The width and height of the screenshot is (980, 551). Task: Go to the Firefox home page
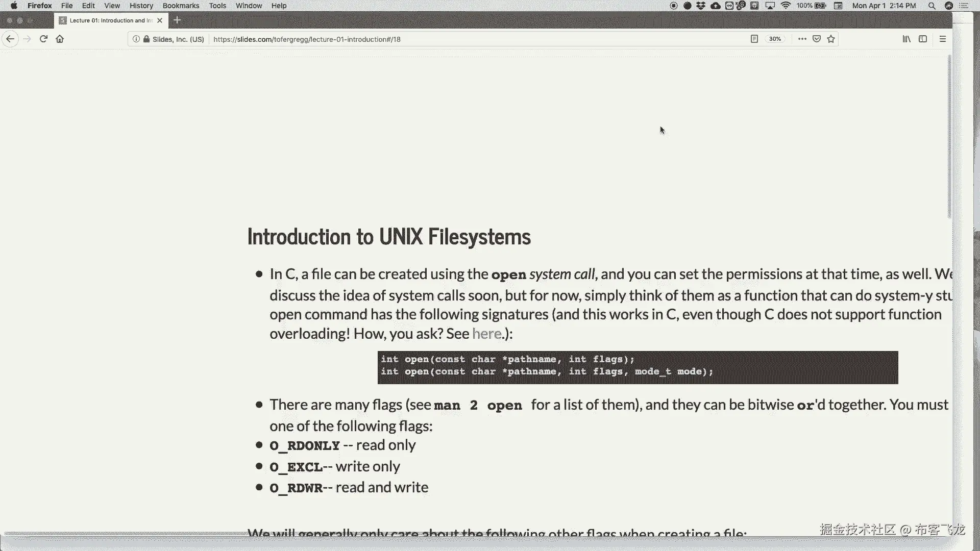pos(60,39)
